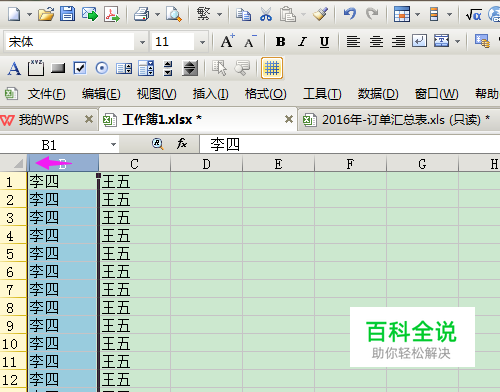Send workbook by email icon

(x=89, y=14)
